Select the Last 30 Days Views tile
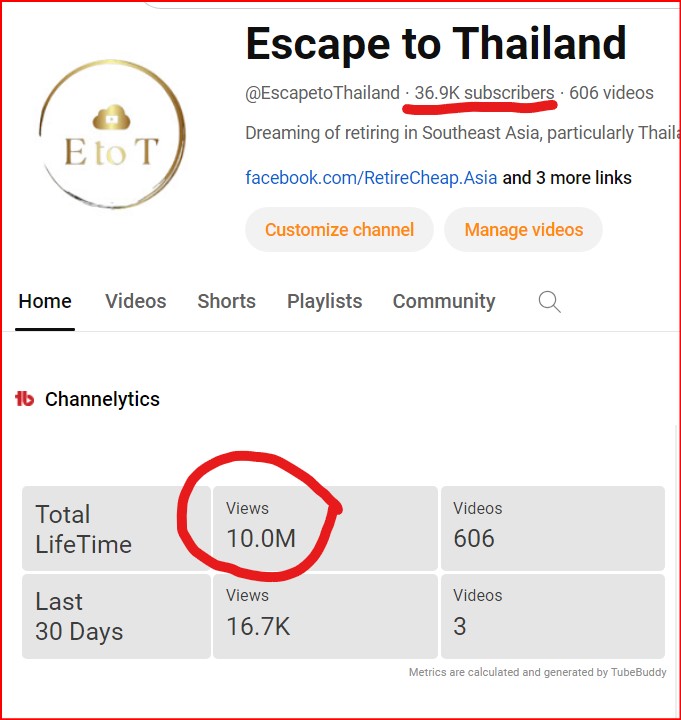 (324, 615)
